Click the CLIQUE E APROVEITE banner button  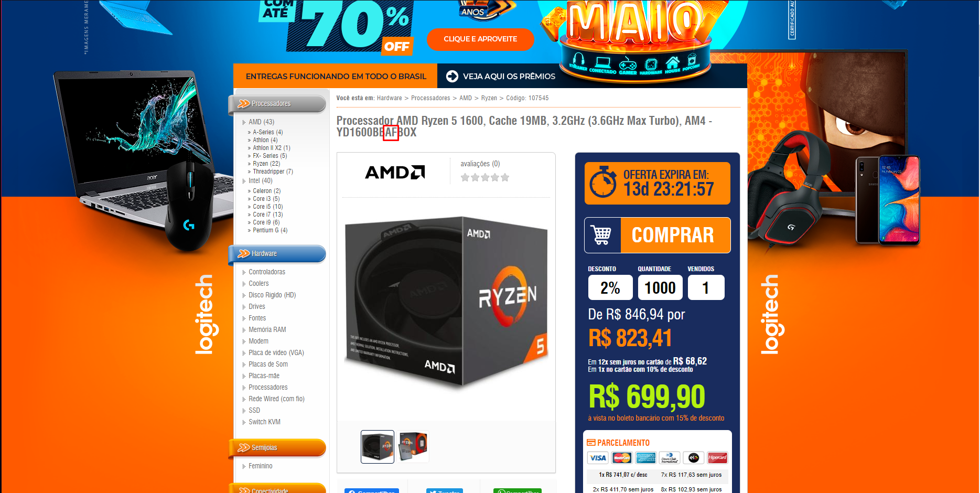(x=480, y=39)
